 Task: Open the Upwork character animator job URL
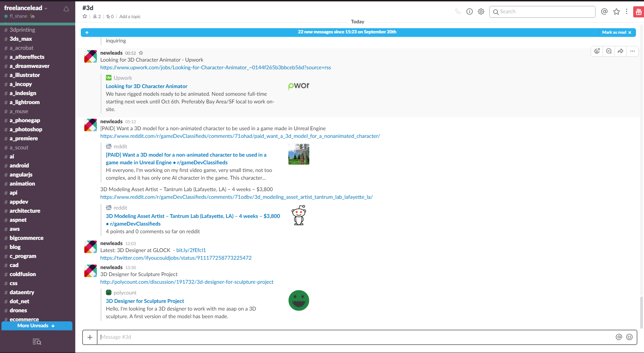216,68
